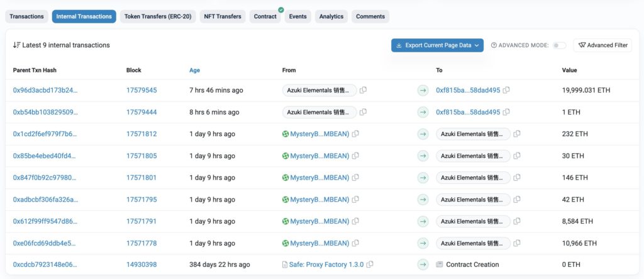Screen dimensions: 644x279
Task: Copy From address in 19,999.031 ETH row
Action: pos(364,90)
